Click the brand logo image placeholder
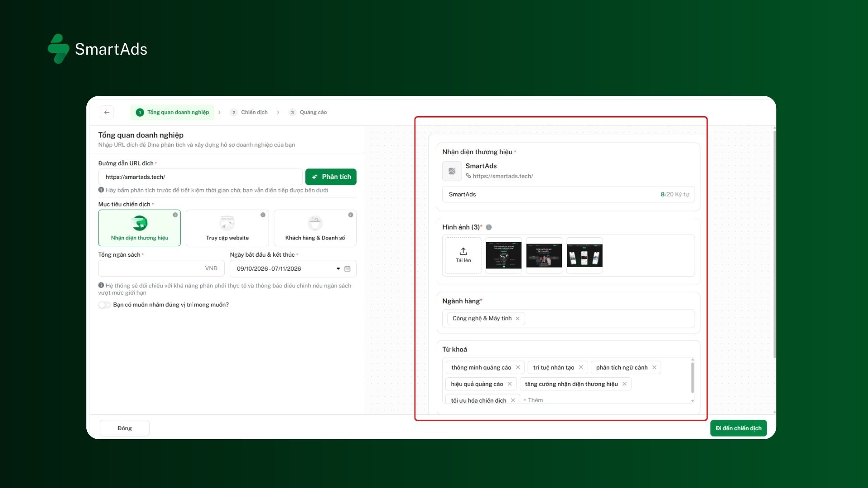 click(x=452, y=171)
